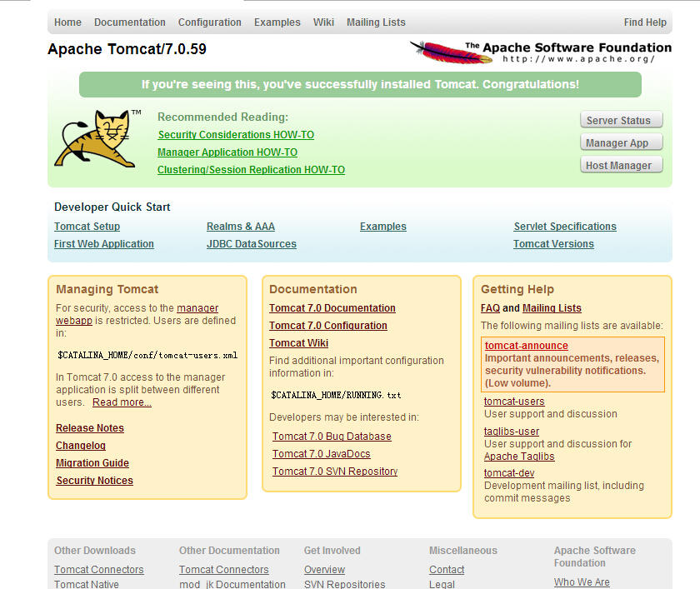The image size is (700, 589).
Task: Open the taglibs-user mailing list link
Action: (x=512, y=431)
